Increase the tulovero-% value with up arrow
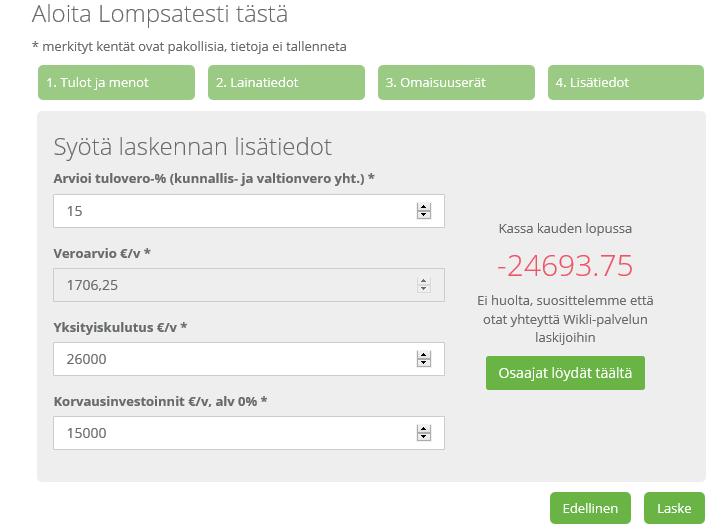 (x=423, y=207)
